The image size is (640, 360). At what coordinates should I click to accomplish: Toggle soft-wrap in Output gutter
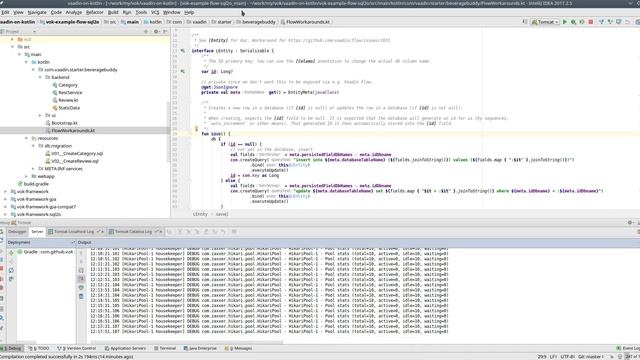pyautogui.click(x=81, y=270)
